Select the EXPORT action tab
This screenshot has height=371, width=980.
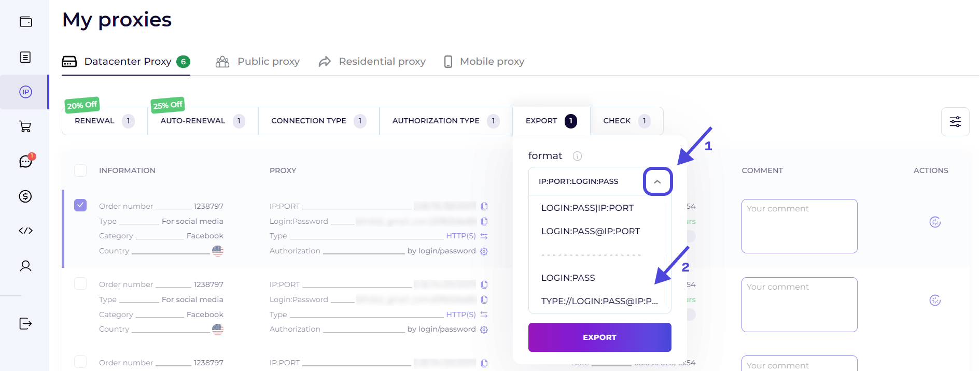point(551,121)
